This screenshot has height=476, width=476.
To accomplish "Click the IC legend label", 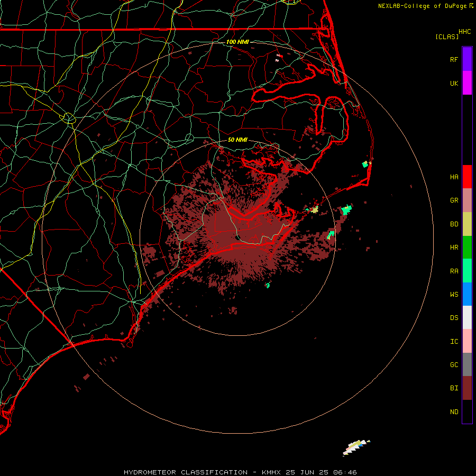I will (x=454, y=342).
